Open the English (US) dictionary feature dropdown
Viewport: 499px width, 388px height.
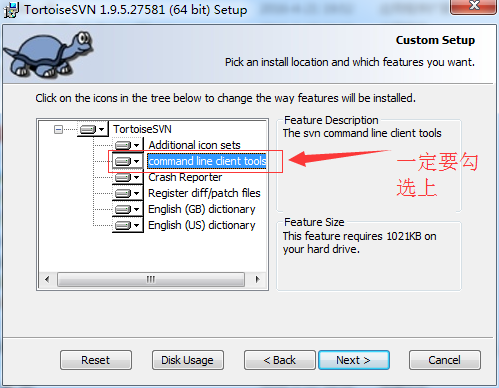tap(128, 225)
